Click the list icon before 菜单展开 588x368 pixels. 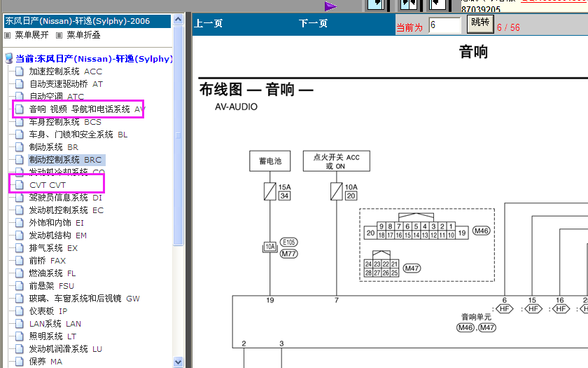[8, 35]
